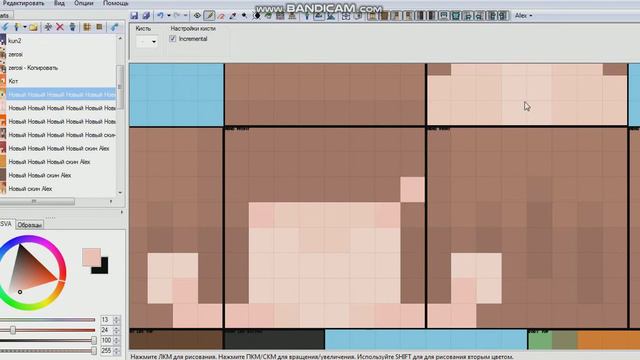Switch to the hybrid split view icon
Screen dimensions: 640x360
pos(331,16)
